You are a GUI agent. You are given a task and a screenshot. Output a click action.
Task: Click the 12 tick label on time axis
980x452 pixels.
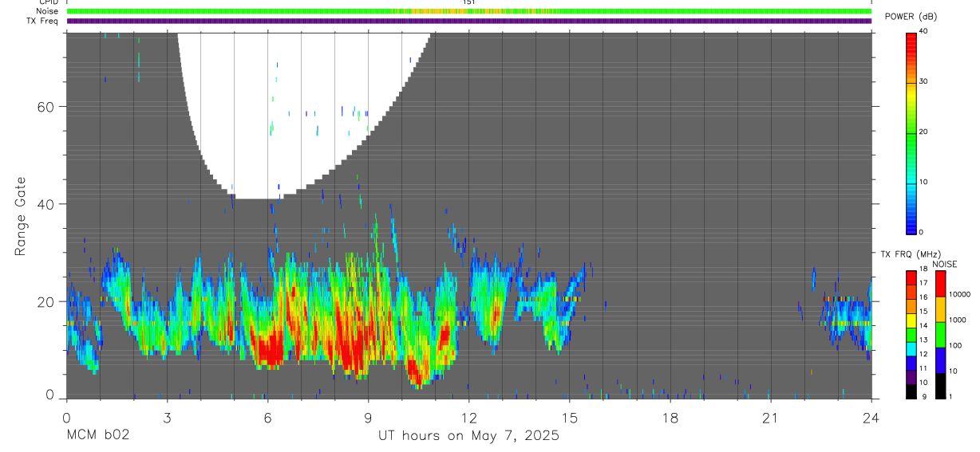pyautogui.click(x=469, y=418)
